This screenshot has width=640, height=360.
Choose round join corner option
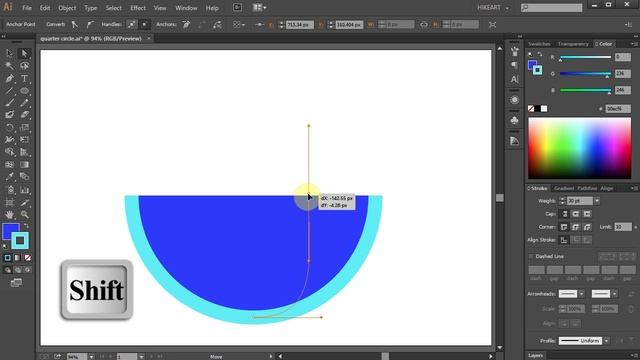tap(576, 227)
